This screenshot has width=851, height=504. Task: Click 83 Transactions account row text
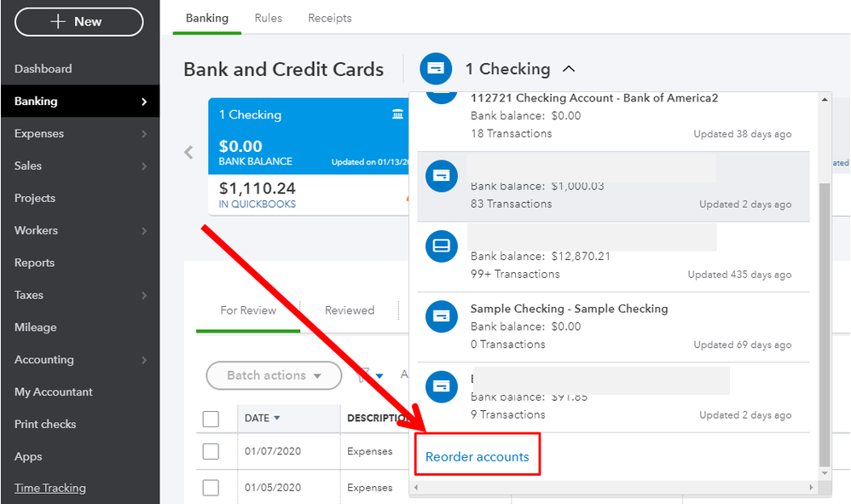(512, 204)
